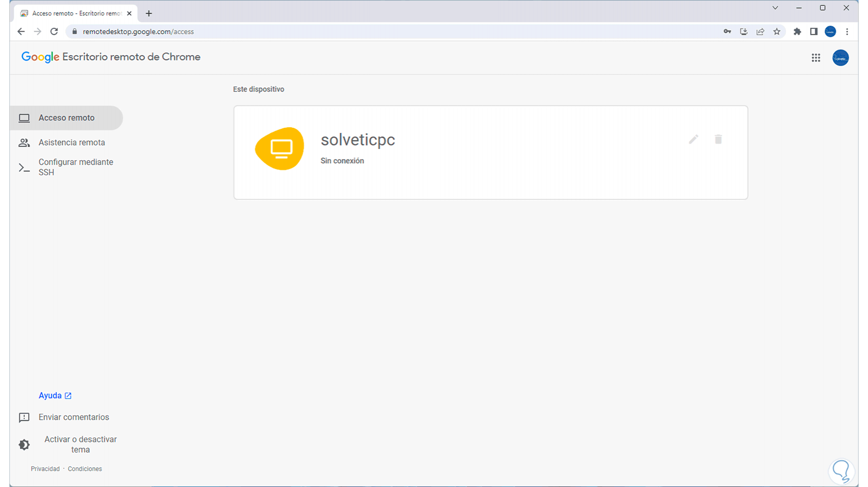
Task: Edit the solveticpc device name pencil icon
Action: click(693, 139)
